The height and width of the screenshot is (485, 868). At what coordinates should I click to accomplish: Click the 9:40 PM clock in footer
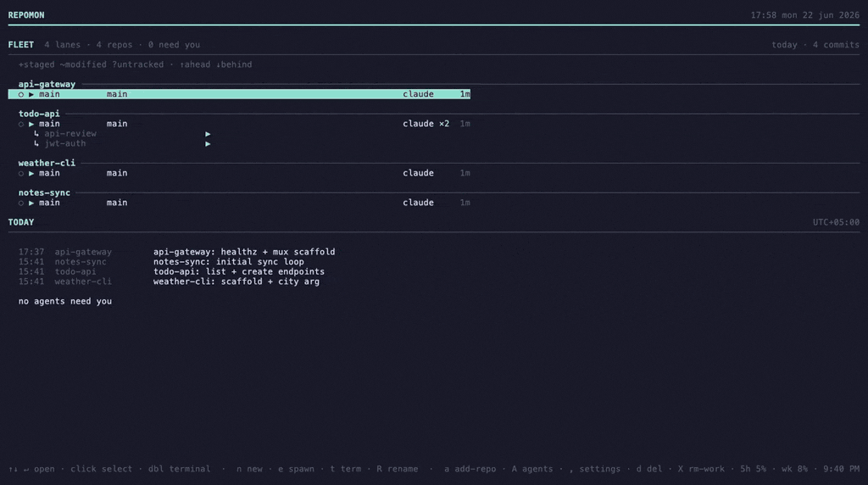click(x=842, y=469)
